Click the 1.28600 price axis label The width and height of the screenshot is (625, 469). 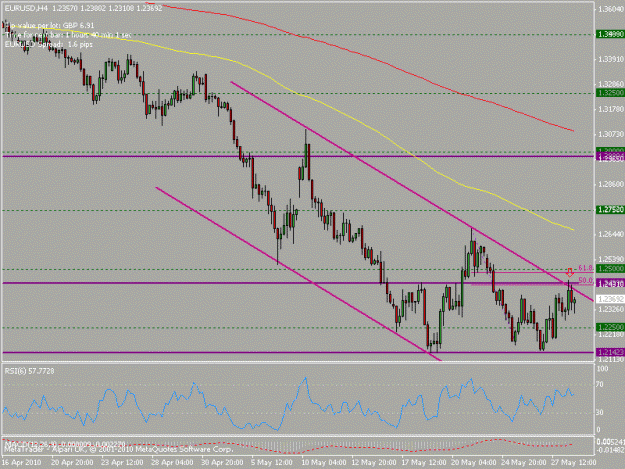611,184
